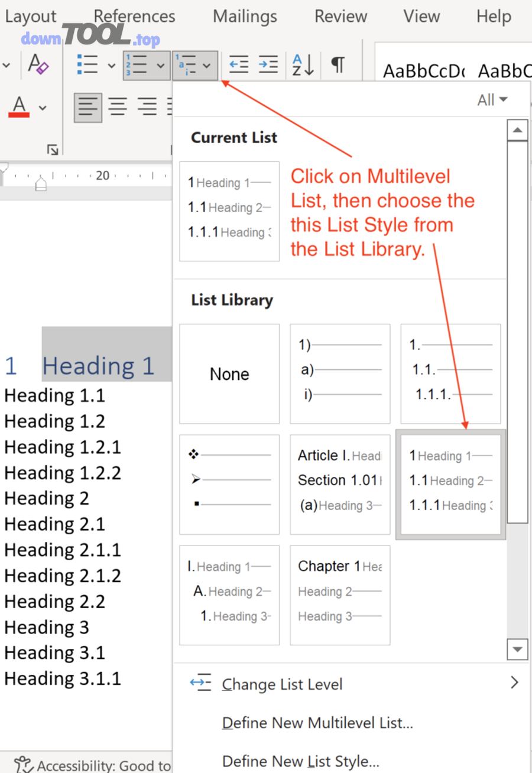Click the Decrease Indent icon
The width and height of the screenshot is (532, 773).
click(x=238, y=65)
